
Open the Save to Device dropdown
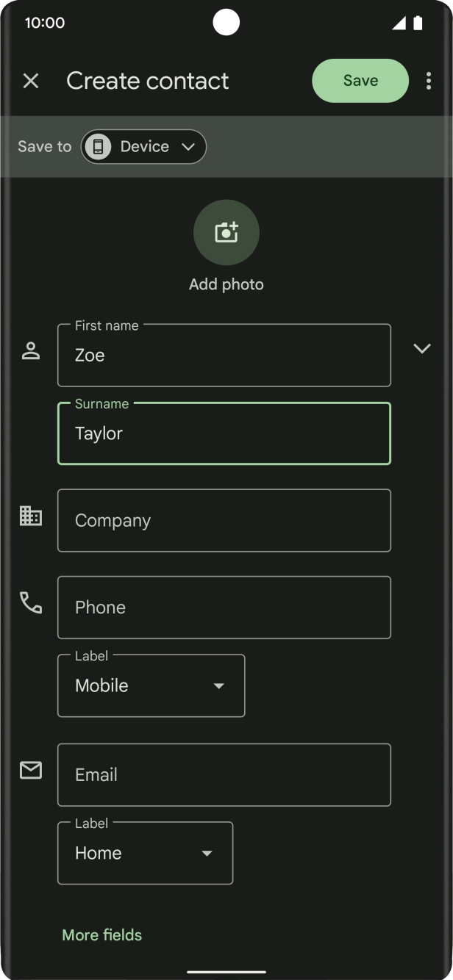click(x=144, y=147)
